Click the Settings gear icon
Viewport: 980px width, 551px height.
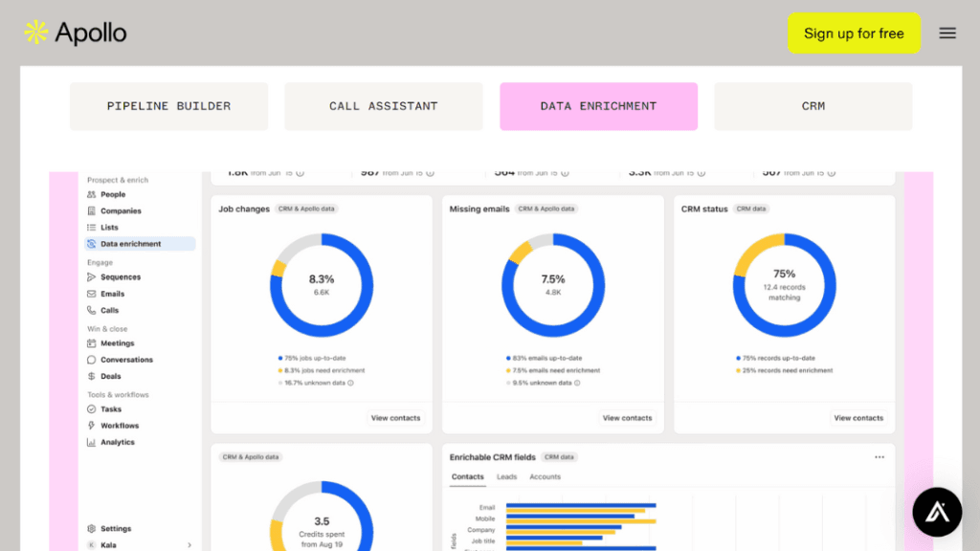tap(91, 528)
